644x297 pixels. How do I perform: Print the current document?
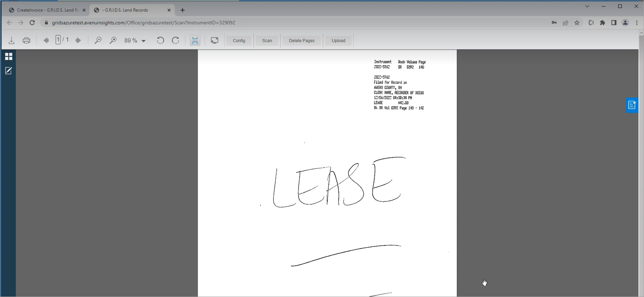click(27, 40)
